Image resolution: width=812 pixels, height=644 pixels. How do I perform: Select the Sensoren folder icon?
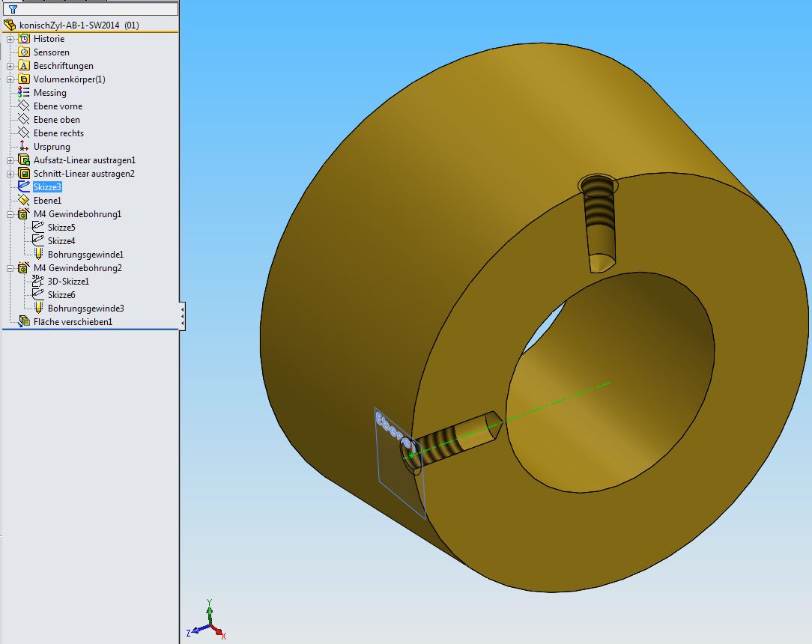tap(24, 52)
